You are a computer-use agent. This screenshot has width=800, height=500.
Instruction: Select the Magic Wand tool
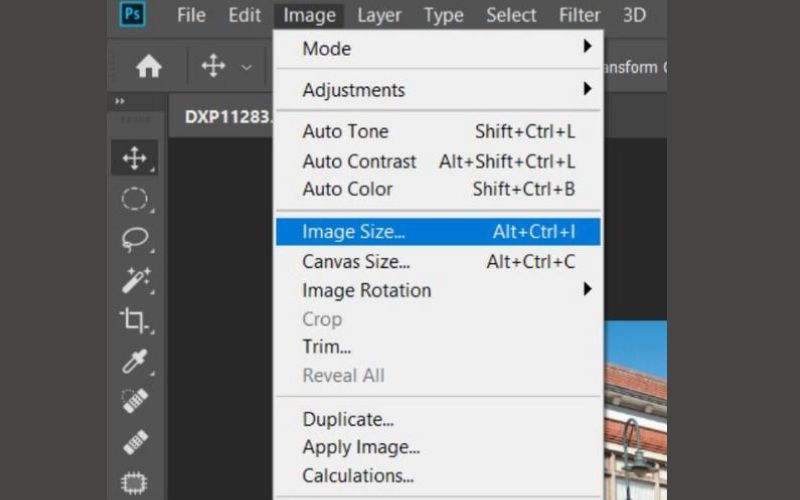[136, 280]
